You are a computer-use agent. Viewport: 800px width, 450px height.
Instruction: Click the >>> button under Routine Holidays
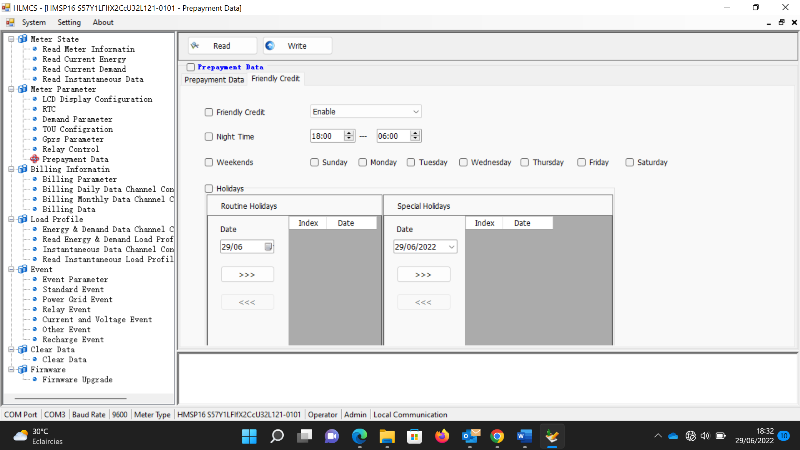pos(247,274)
